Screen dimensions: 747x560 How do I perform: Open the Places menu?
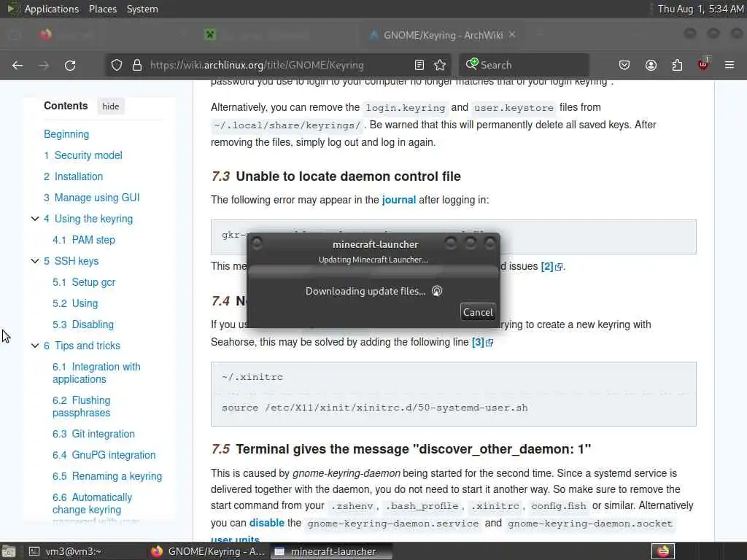coord(103,9)
